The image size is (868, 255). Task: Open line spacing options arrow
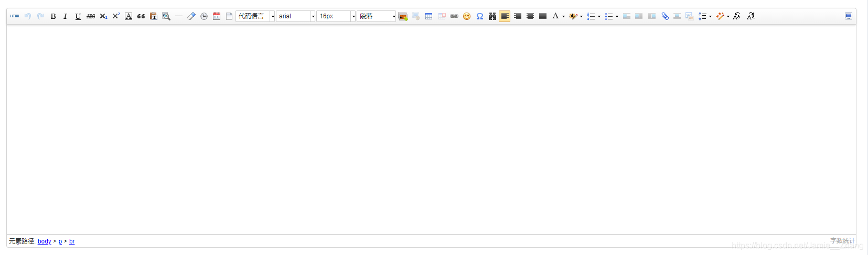(x=710, y=16)
